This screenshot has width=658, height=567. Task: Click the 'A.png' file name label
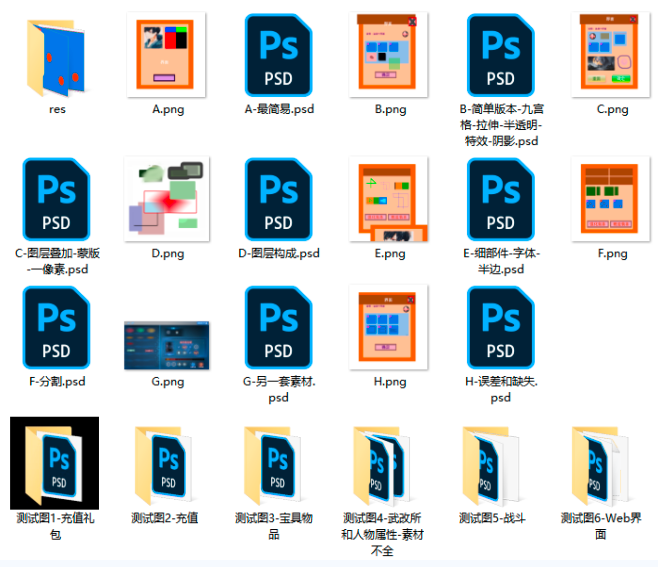pos(168,110)
